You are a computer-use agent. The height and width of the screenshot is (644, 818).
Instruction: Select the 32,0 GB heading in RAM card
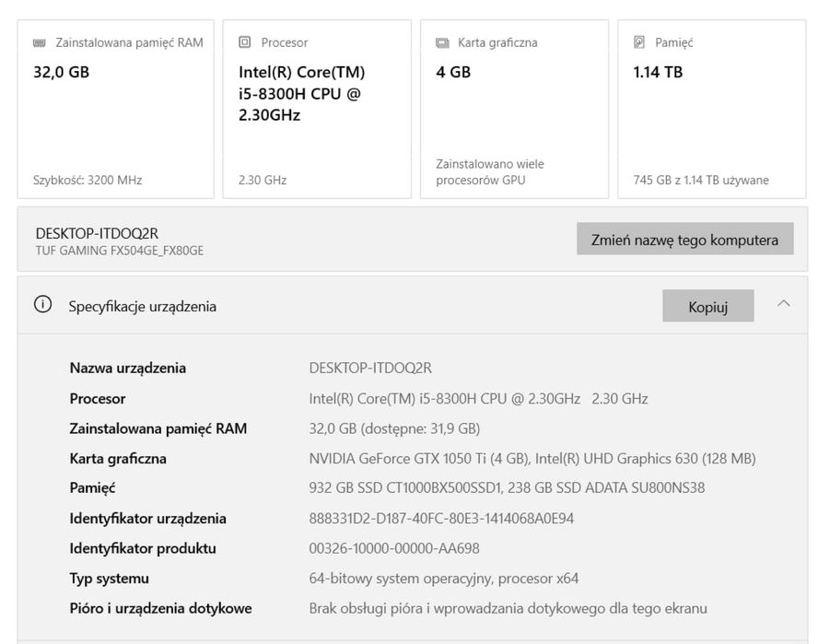coord(61,72)
